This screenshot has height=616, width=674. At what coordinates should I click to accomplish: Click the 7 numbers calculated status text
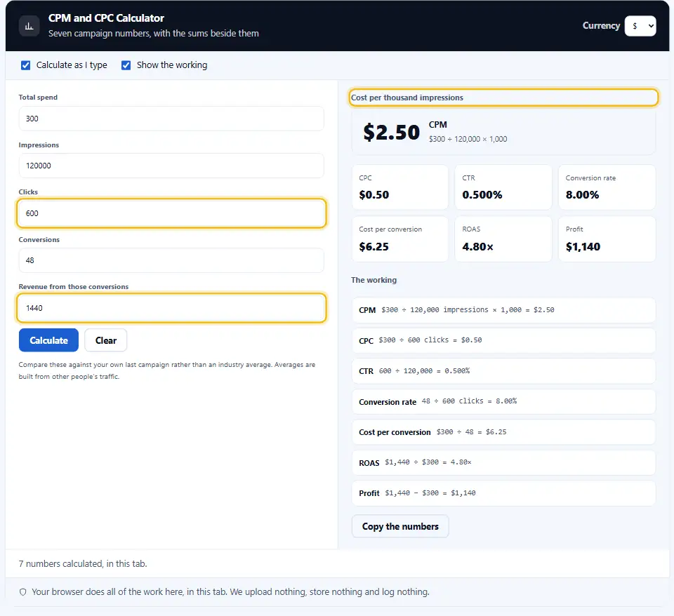pyautogui.click(x=83, y=563)
